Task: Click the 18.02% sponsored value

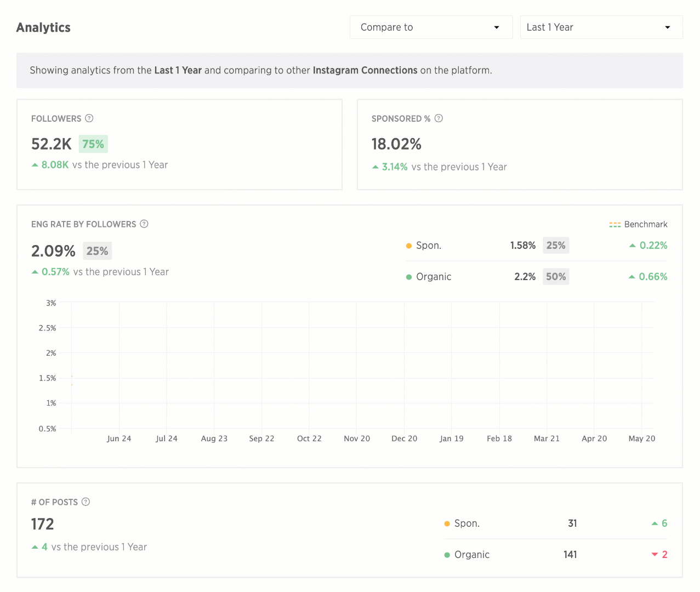Action: coord(396,144)
